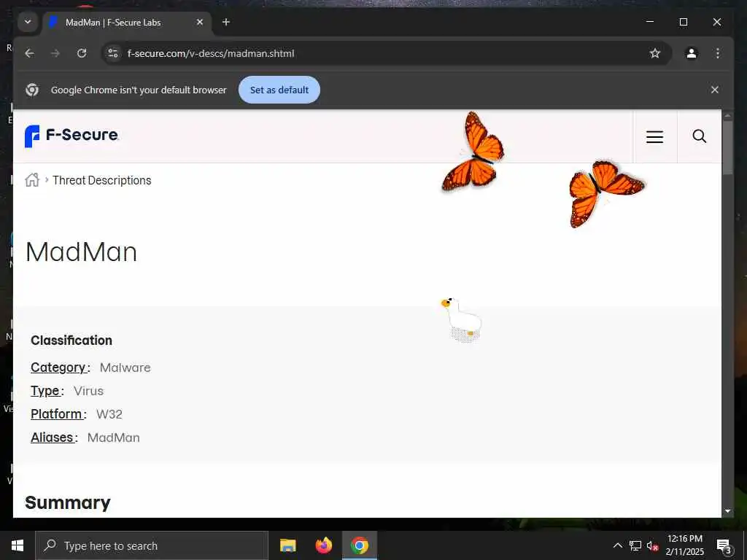Click the address bar URL field
747x560 pixels.
point(386,53)
